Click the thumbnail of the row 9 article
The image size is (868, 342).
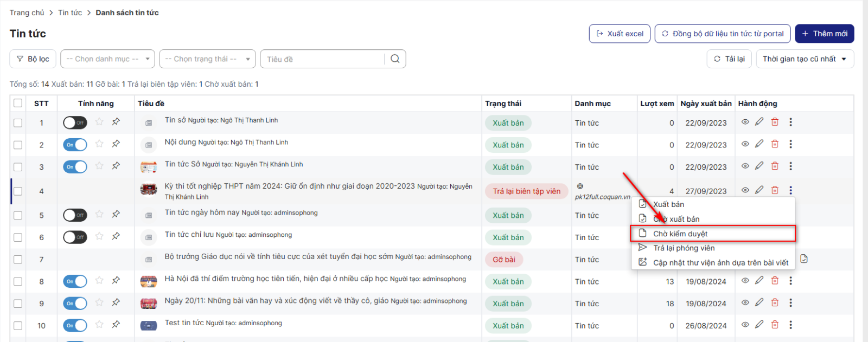click(149, 304)
